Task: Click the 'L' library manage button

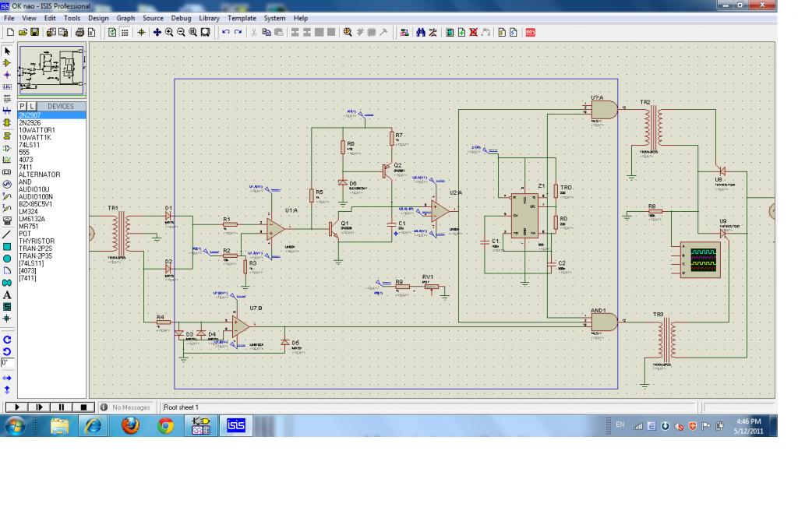Action: pos(33,105)
